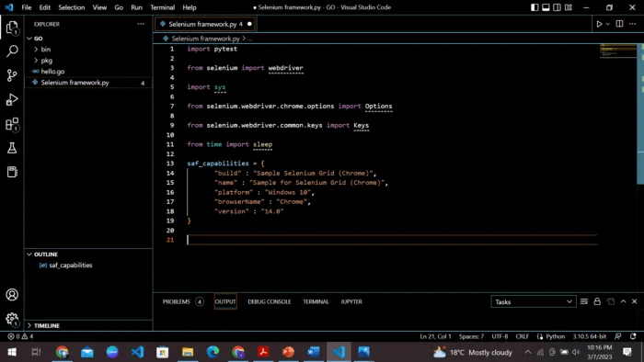Open Customize Layout icon

click(569, 7)
